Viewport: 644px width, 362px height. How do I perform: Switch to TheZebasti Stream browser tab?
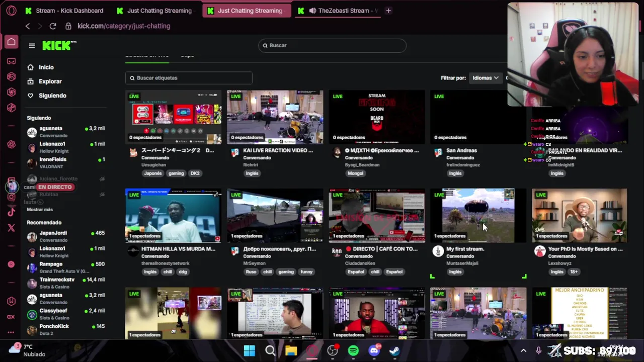coord(337,11)
